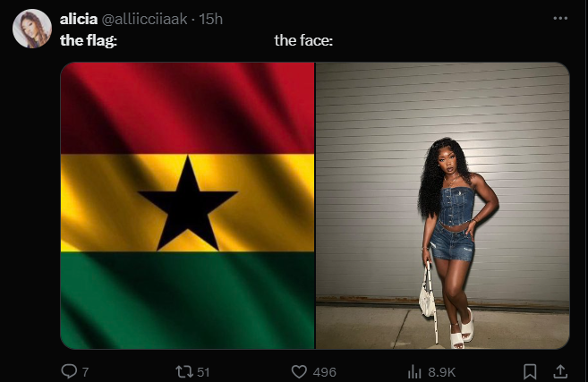Viewport: 588px width, 382px height.
Task: Bookmark this post with the bookmark icon
Action: (x=530, y=371)
